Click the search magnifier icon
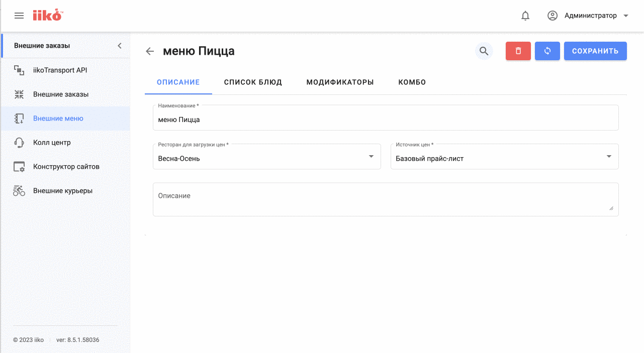The width and height of the screenshot is (644, 353). [x=484, y=51]
